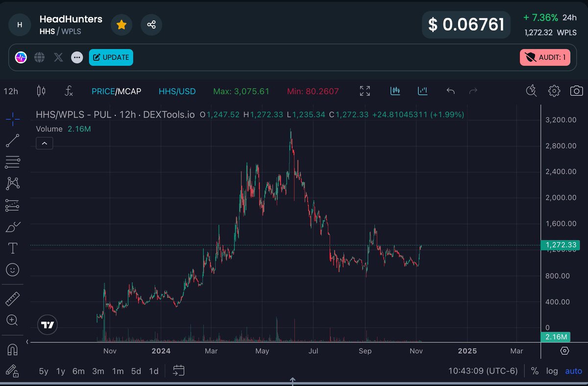Toggle percent scale mode
Viewport: 588px width, 386px height.
(535, 371)
